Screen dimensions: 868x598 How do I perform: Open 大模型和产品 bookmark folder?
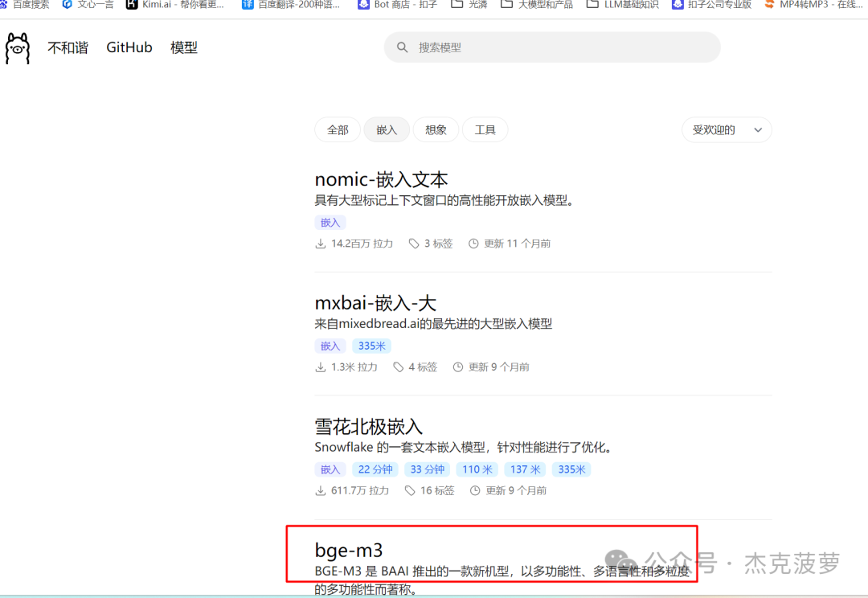click(537, 5)
